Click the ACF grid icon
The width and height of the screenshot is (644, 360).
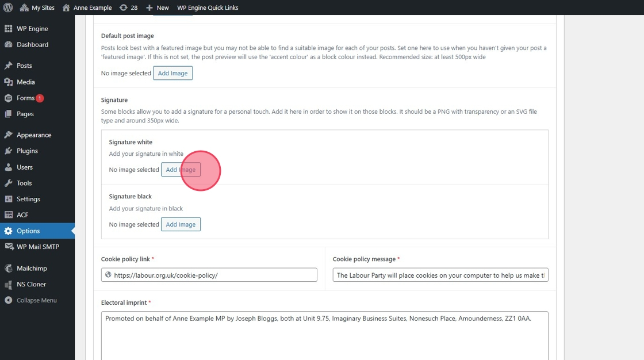click(x=8, y=215)
